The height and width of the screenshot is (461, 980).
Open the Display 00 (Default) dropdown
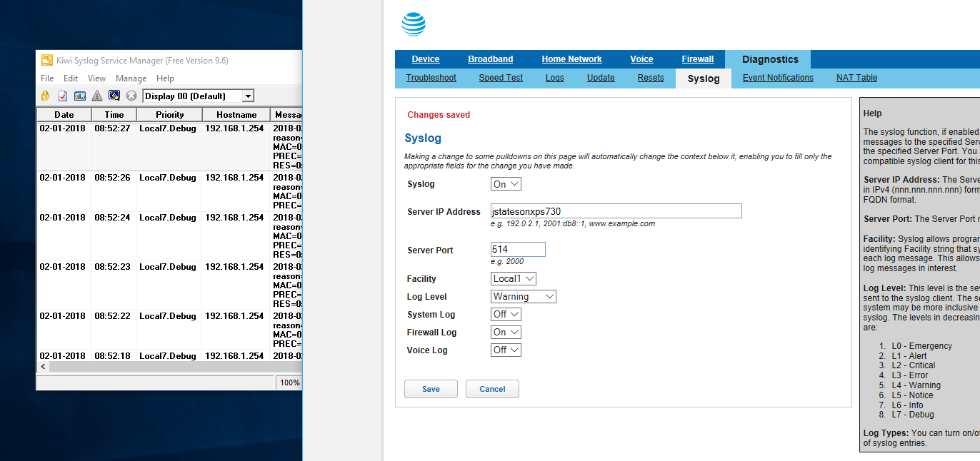coord(248,95)
